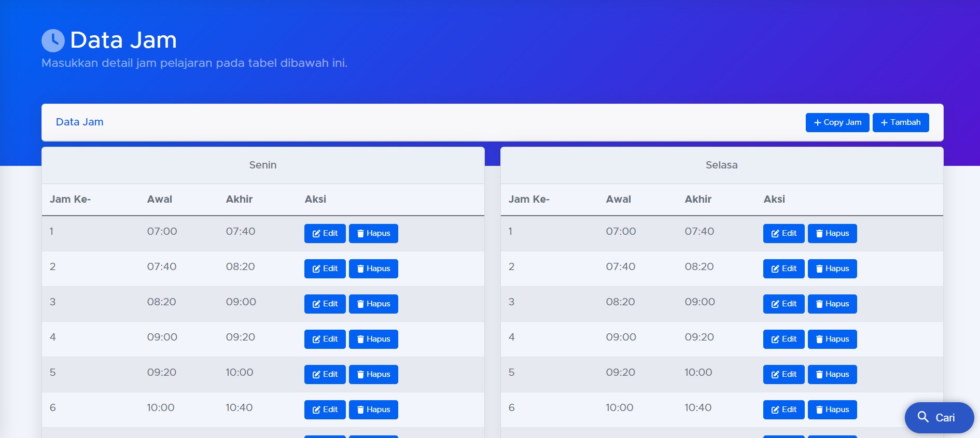This screenshot has height=438, width=980.
Task: Edit Senin jam ke-2 row
Action: point(325,269)
